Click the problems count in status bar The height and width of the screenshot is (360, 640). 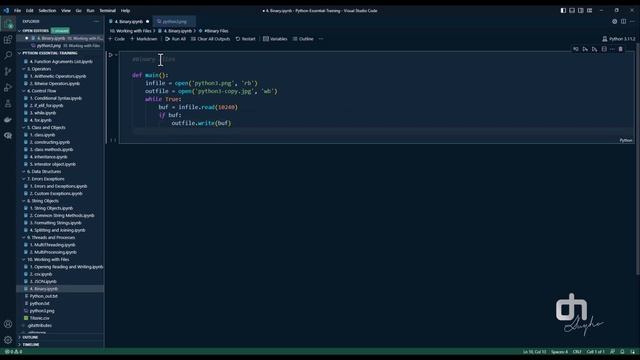[x=13, y=351]
